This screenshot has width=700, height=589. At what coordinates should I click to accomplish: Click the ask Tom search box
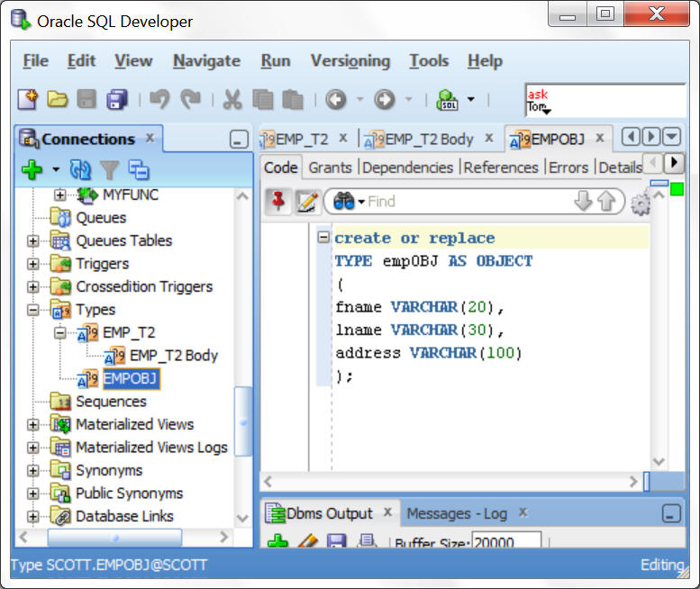tap(605, 101)
